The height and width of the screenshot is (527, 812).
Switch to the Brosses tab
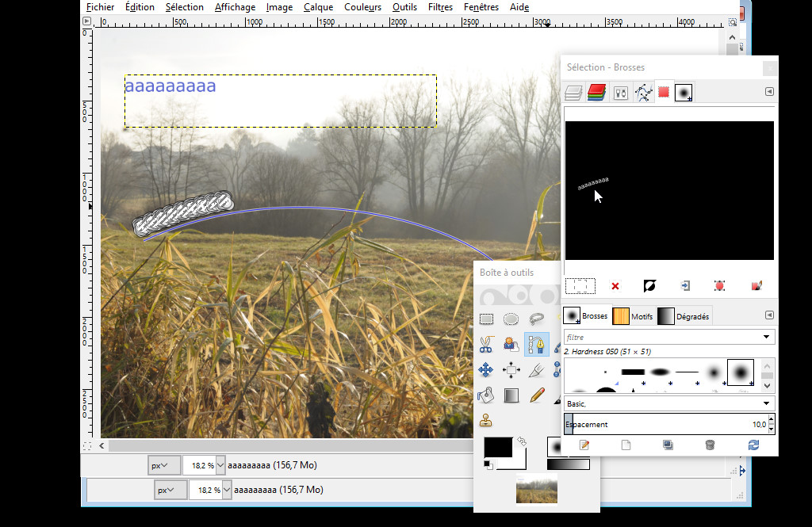586,315
